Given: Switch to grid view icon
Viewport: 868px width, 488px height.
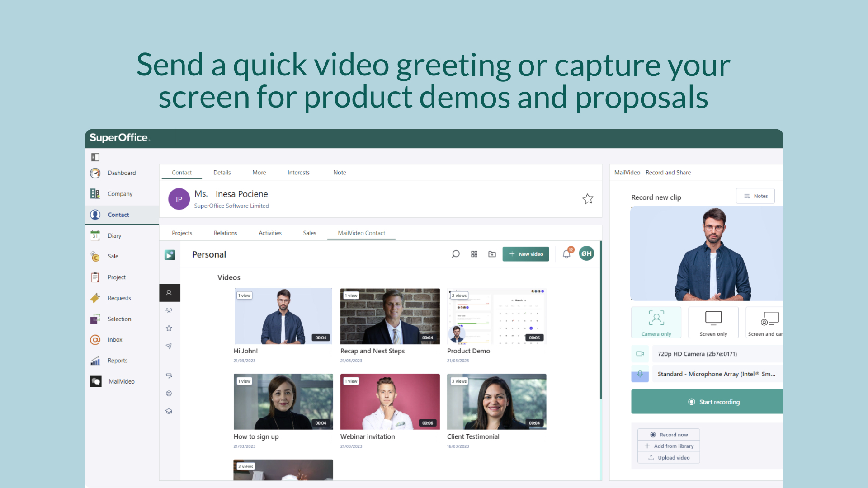Looking at the screenshot, I should coord(474,254).
